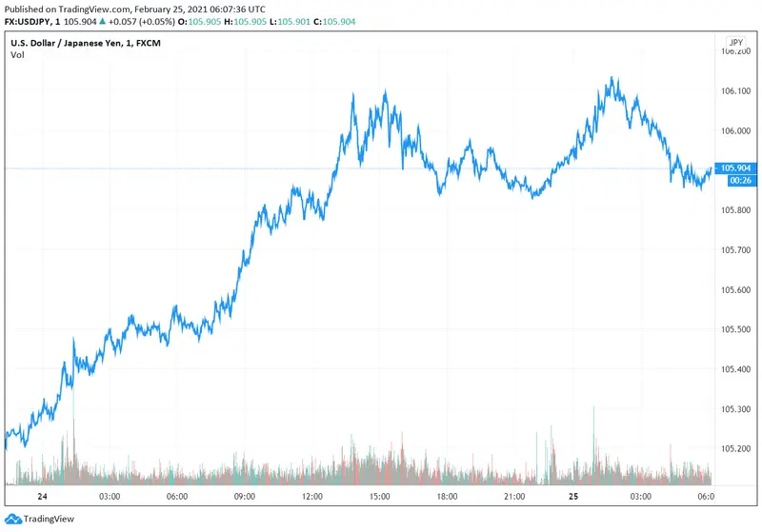Click the 18:00 time axis label

click(x=447, y=497)
